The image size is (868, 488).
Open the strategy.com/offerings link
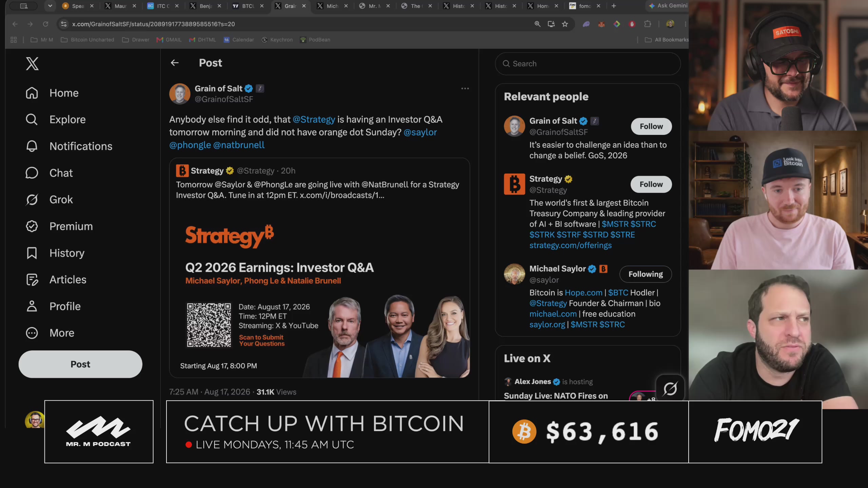coord(571,245)
